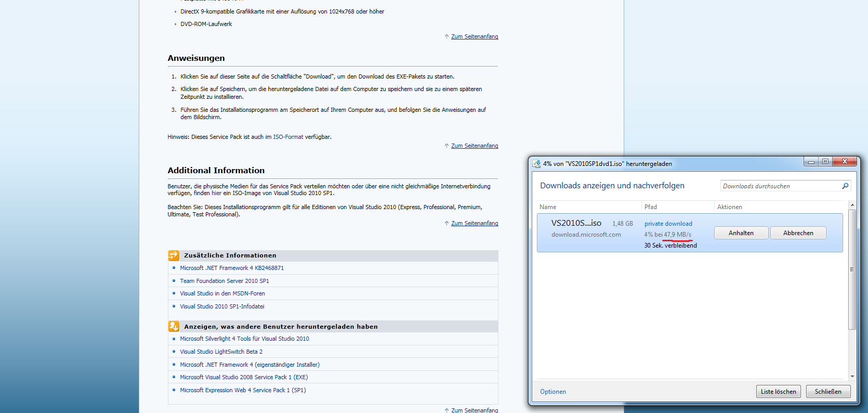Click the download.microsoft.com source text
The height and width of the screenshot is (413, 868).
click(x=586, y=235)
